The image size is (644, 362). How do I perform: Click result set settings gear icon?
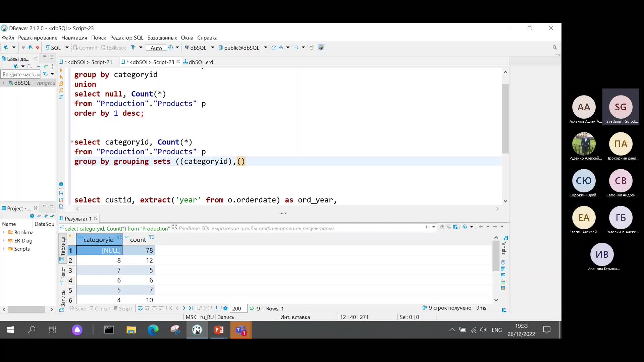coord(225,308)
